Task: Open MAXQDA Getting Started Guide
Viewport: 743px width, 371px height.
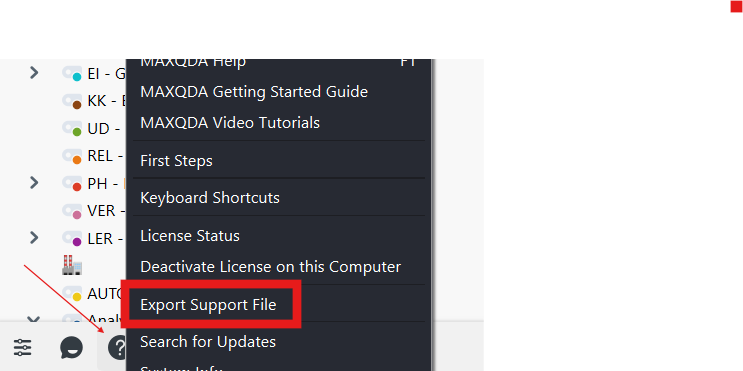Action: point(254,91)
